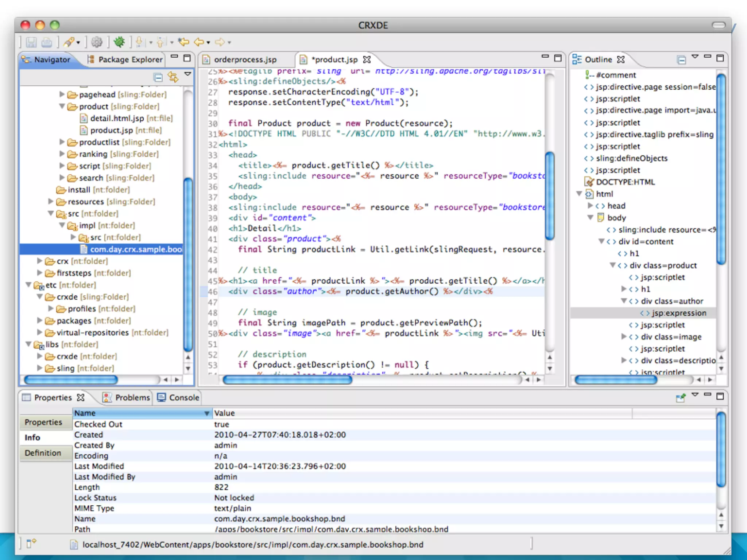The width and height of the screenshot is (747, 560).
Task: Collapse all in Navigator panel
Action: [158, 77]
